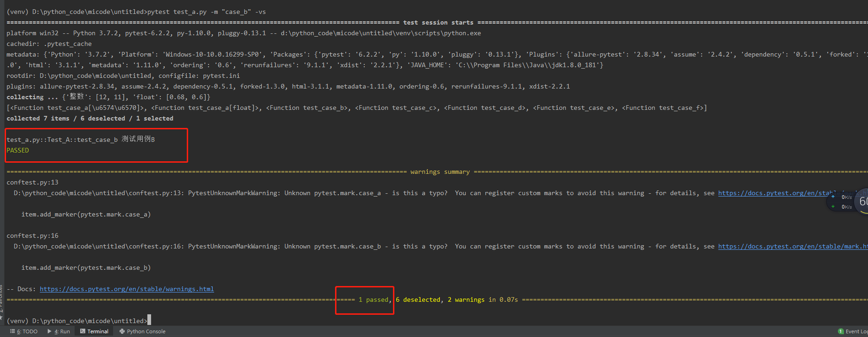This screenshot has height=337, width=868.
Task: Open the docs link in the case_a warning
Action: (x=777, y=193)
